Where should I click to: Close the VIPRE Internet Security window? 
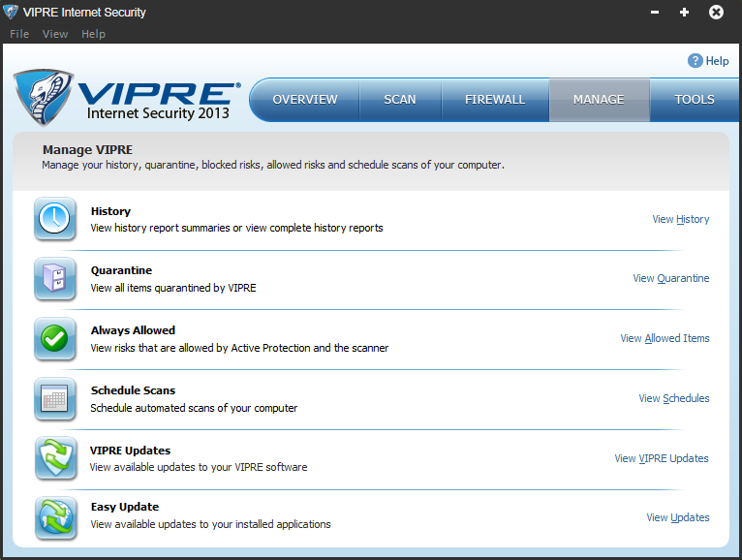pyautogui.click(x=716, y=12)
